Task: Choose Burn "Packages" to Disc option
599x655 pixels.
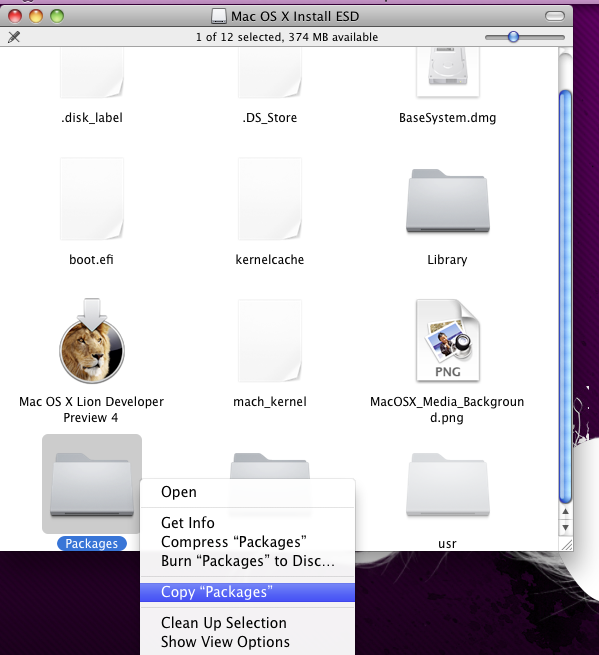Action: tap(248, 561)
